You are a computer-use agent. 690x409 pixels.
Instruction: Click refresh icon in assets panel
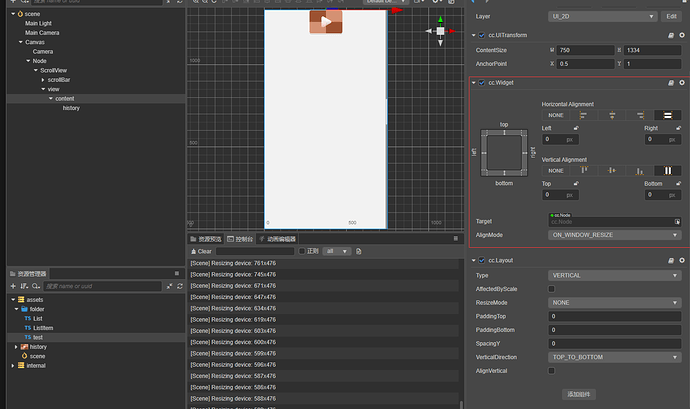tap(180, 286)
